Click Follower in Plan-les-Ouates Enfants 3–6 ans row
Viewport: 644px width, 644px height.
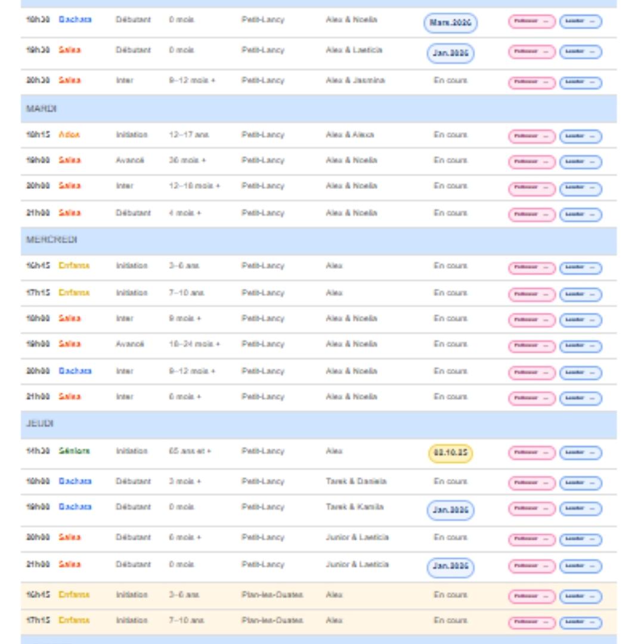click(532, 596)
